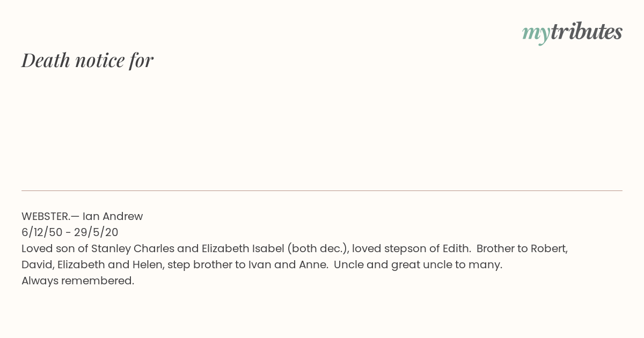Click the word 'WEBSTER.' surname
Image resolution: width=644 pixels, height=338 pixels.
click(x=45, y=216)
